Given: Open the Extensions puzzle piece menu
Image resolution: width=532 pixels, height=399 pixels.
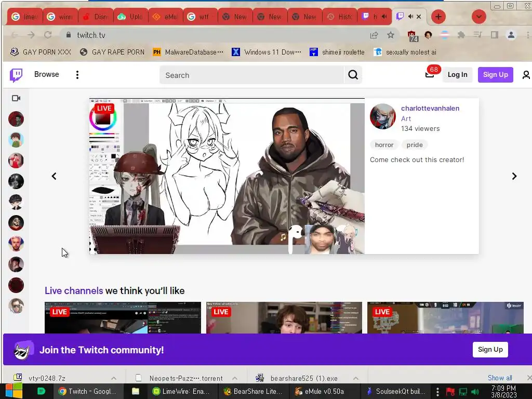Looking at the screenshot, I should click(x=461, y=35).
